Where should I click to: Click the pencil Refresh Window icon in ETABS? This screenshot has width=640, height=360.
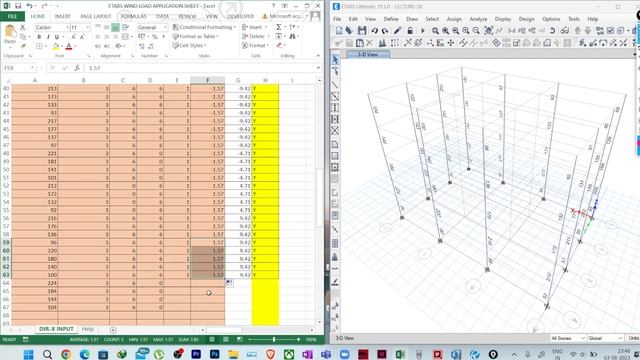(397, 31)
